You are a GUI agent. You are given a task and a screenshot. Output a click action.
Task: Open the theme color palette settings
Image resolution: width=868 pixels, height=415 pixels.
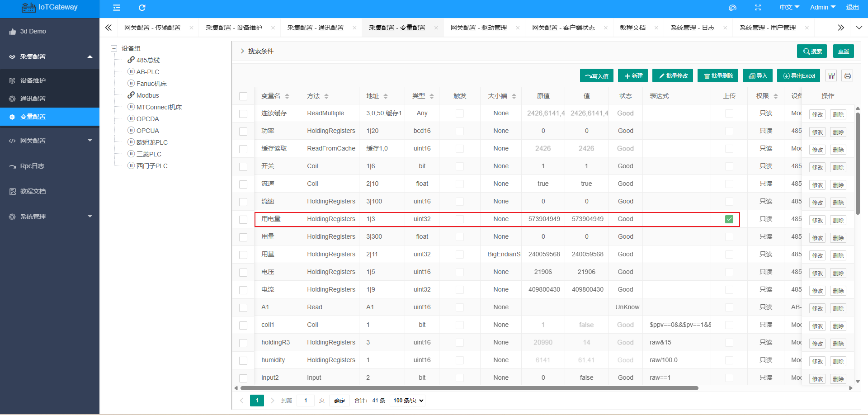(733, 8)
